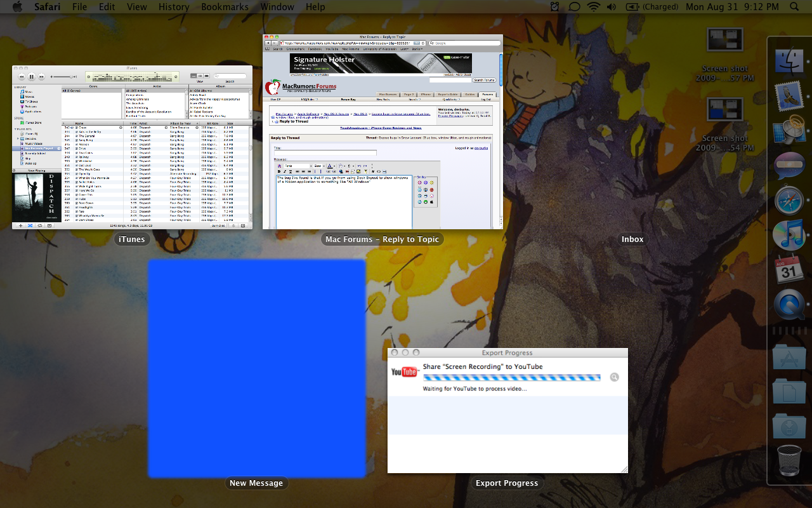Click reveal magnifier icon in Export Progress
Viewport: 812px width, 508px height.
pyautogui.click(x=614, y=377)
